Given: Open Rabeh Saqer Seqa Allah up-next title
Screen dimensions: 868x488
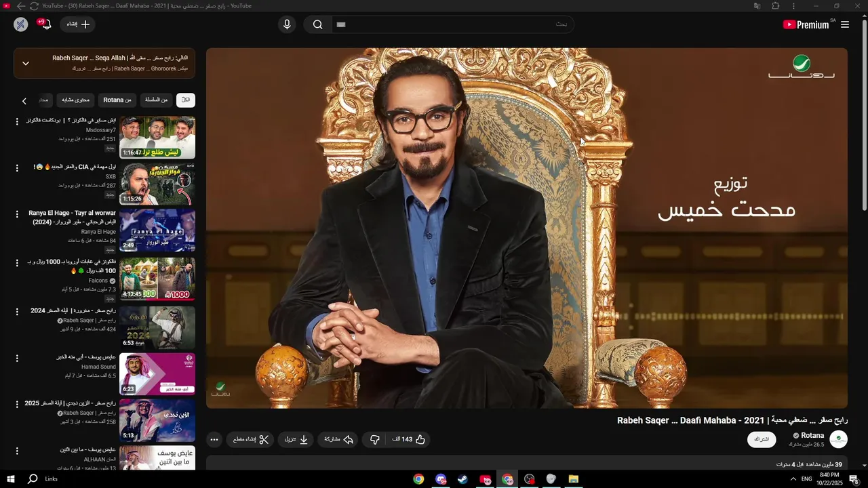Looking at the screenshot, I should coord(119,58).
